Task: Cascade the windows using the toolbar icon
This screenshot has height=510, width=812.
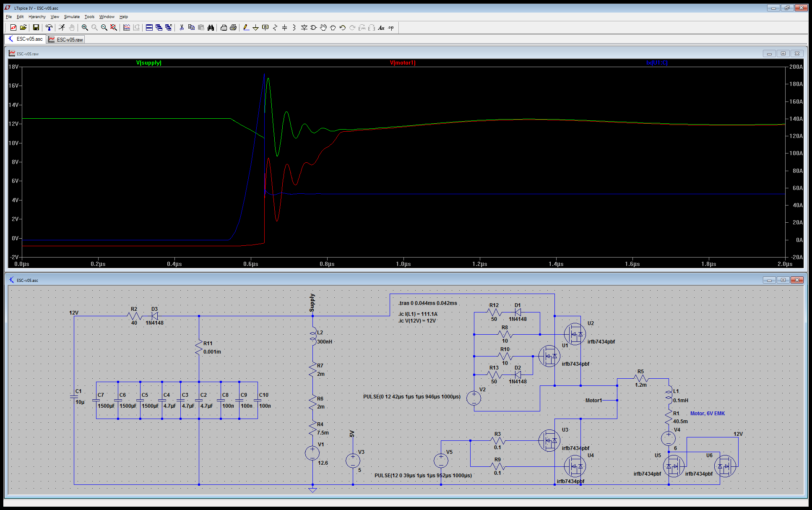Action: coord(159,28)
